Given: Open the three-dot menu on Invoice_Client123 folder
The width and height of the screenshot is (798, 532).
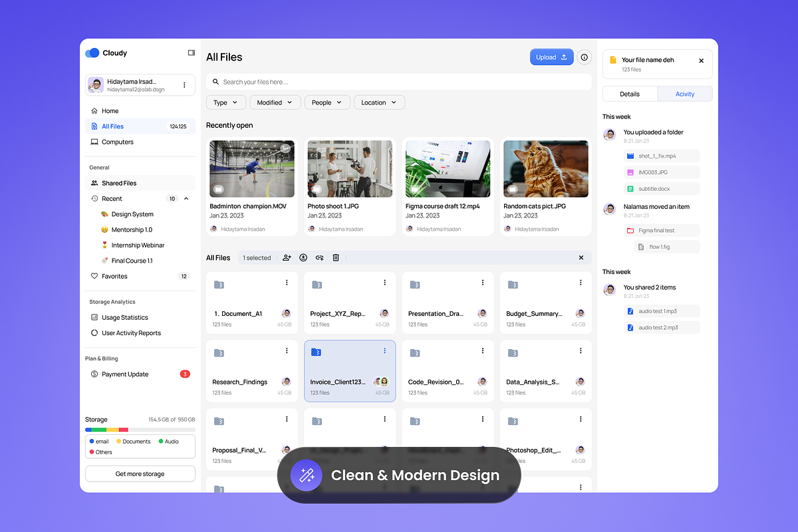Looking at the screenshot, I should [384, 350].
